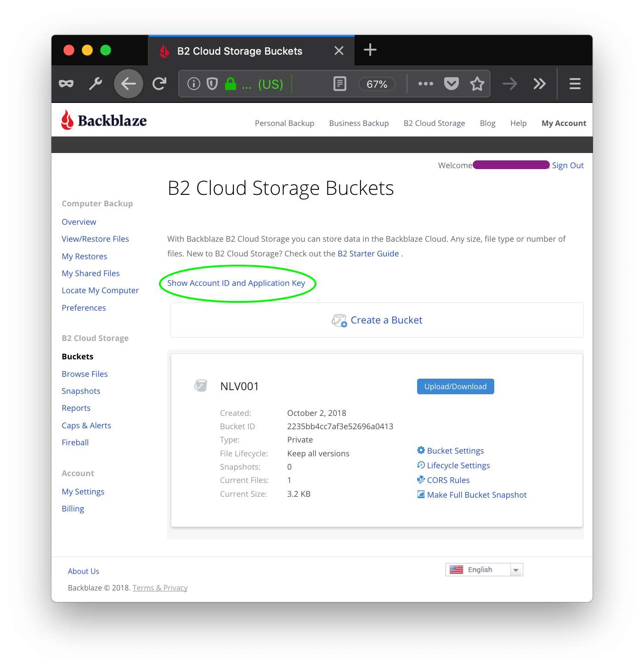Open My Shared Files sidebar link
Image resolution: width=644 pixels, height=670 pixels.
pos(91,273)
